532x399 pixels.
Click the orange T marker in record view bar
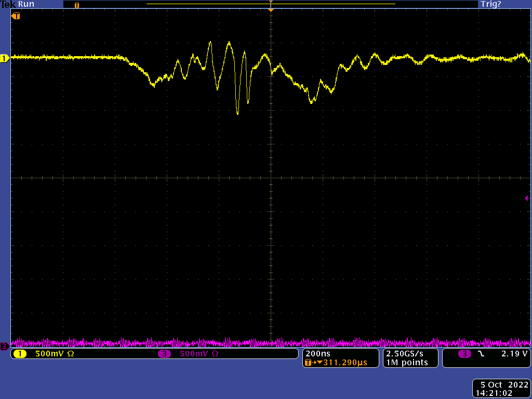[x=77, y=5]
